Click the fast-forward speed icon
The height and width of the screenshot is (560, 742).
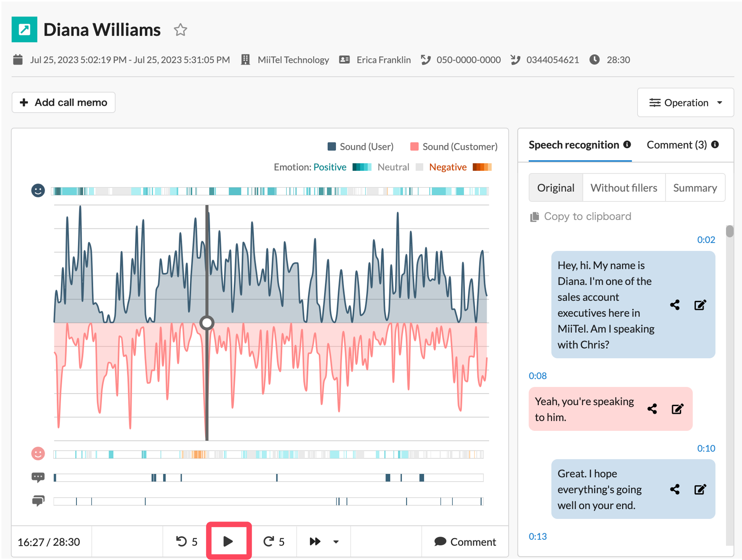[315, 541]
